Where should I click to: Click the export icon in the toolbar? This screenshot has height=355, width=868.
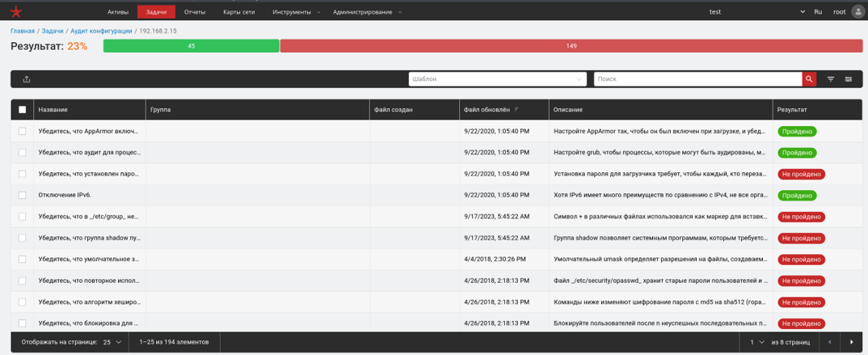click(27, 79)
